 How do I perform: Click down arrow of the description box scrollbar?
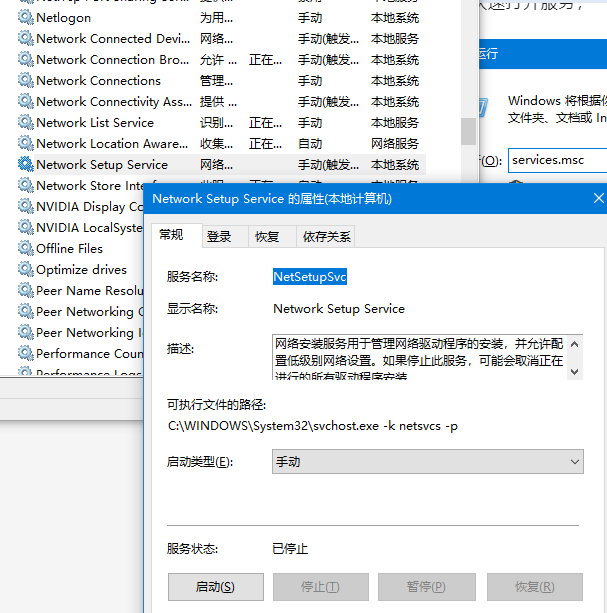(575, 371)
